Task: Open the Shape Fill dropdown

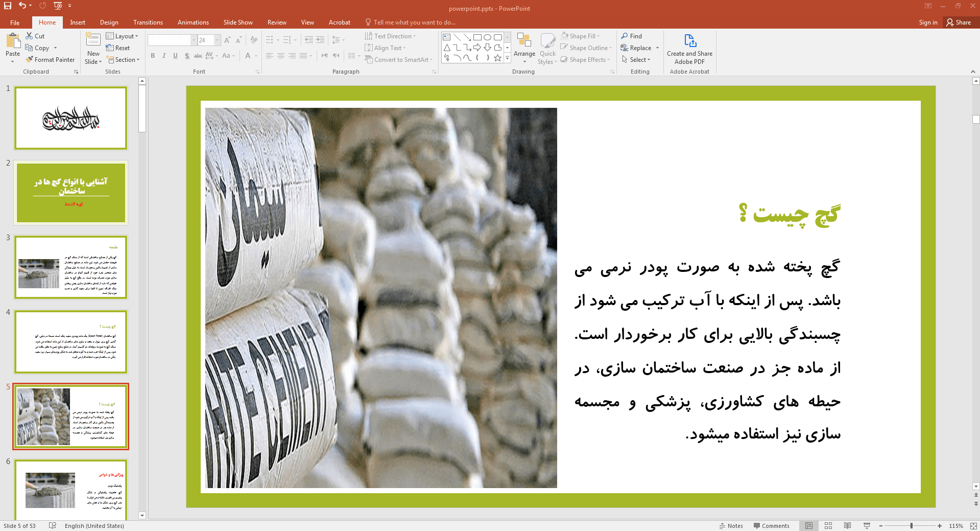Action: click(580, 36)
